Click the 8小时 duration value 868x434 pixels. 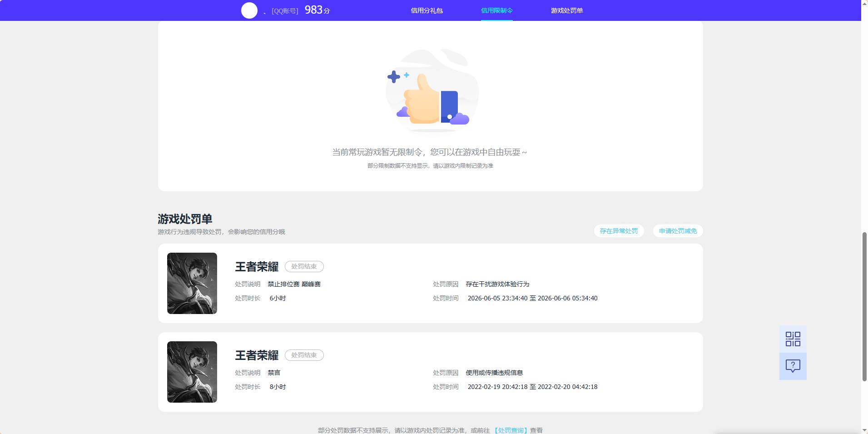pyautogui.click(x=278, y=387)
